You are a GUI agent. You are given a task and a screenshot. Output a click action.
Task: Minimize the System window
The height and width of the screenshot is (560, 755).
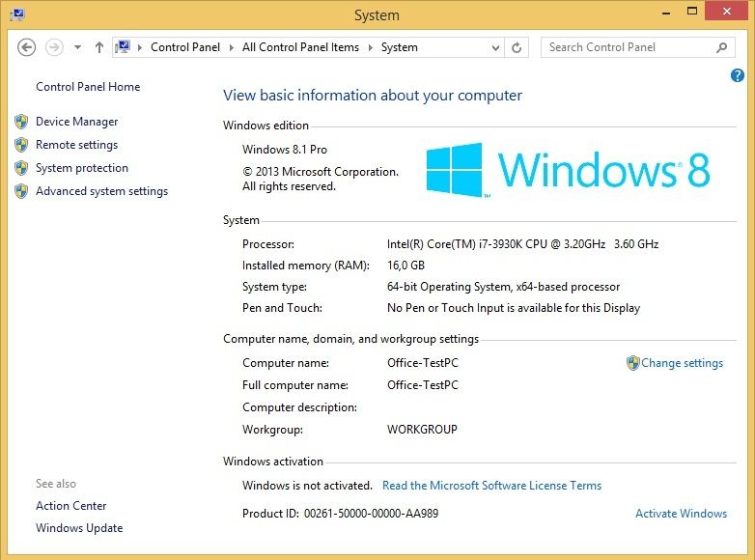click(666, 12)
